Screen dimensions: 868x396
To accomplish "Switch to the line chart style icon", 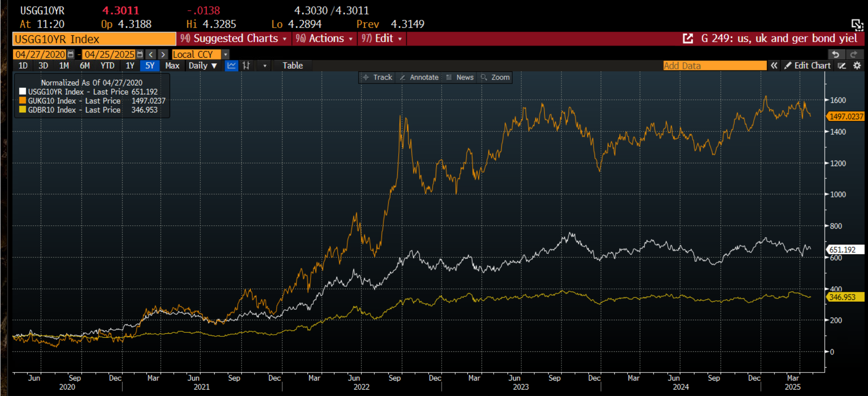I will click(x=231, y=65).
